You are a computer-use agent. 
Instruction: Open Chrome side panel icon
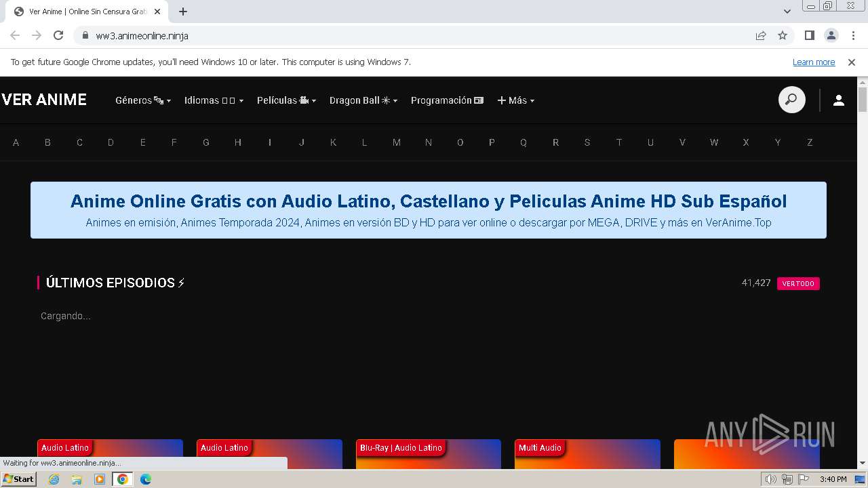[x=809, y=35]
